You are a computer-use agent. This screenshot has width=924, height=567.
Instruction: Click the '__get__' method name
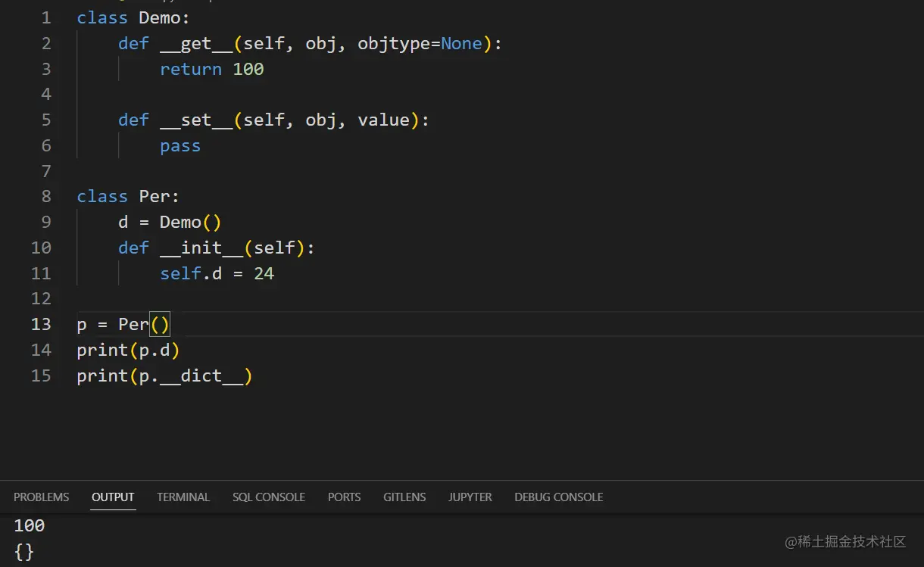click(195, 44)
